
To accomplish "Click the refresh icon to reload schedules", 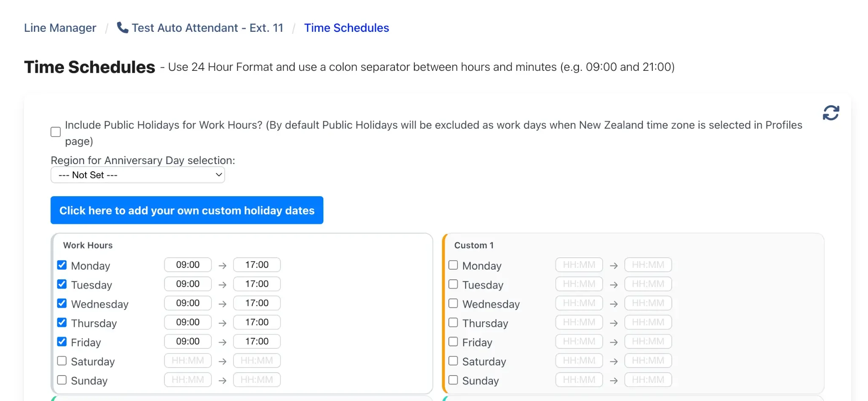I will coord(830,112).
